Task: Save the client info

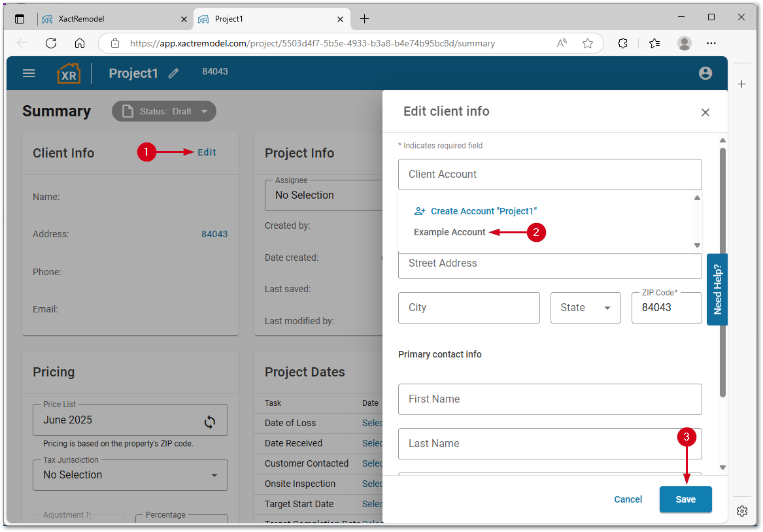Action: click(685, 499)
